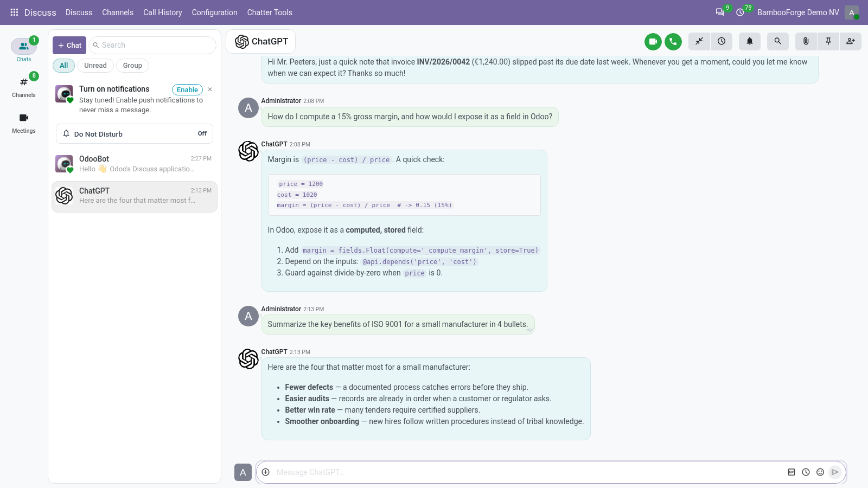The width and height of the screenshot is (868, 488).
Task: Dismiss the Turn on notifications banner
Action: click(210, 89)
